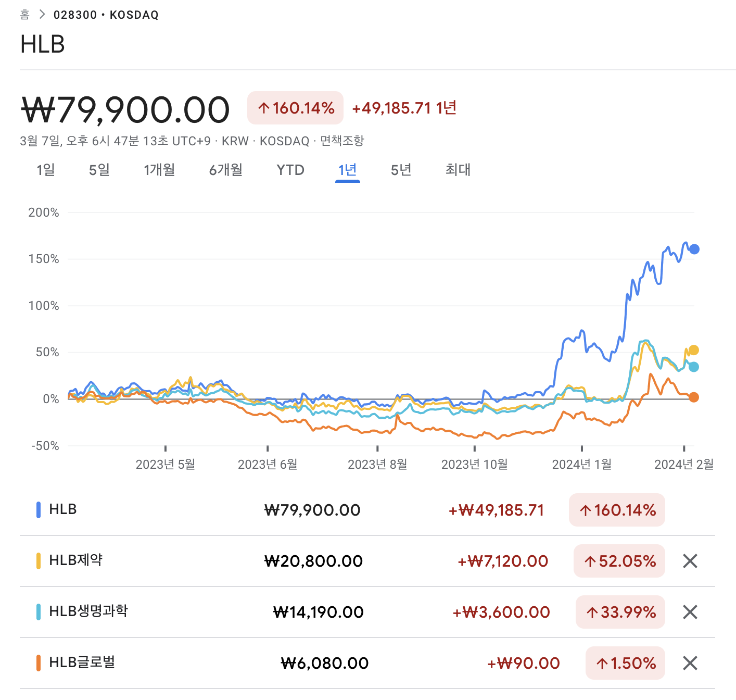Click the 1.50% change badge

(625, 663)
